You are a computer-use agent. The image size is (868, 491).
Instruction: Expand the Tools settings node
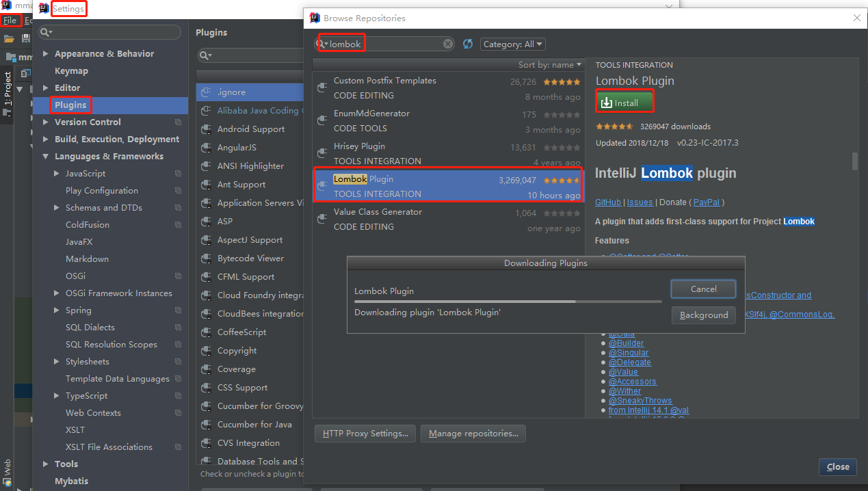46,464
